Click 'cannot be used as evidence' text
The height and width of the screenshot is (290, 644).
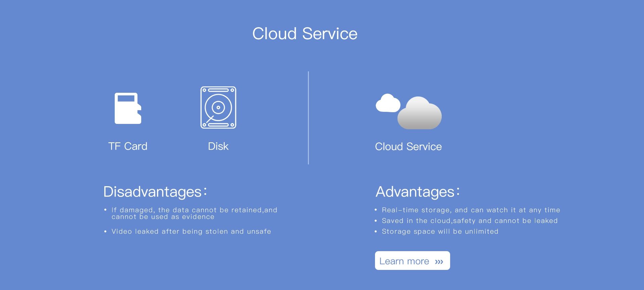(x=163, y=217)
